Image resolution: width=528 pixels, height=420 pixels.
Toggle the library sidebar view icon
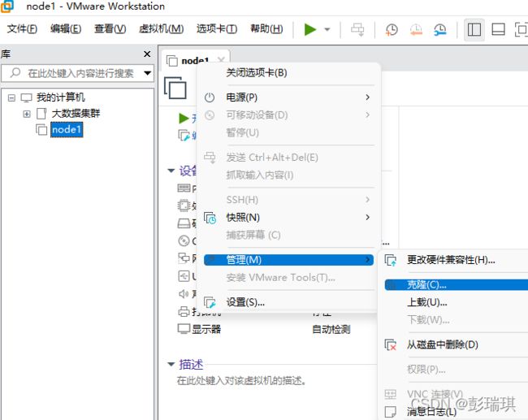474,29
